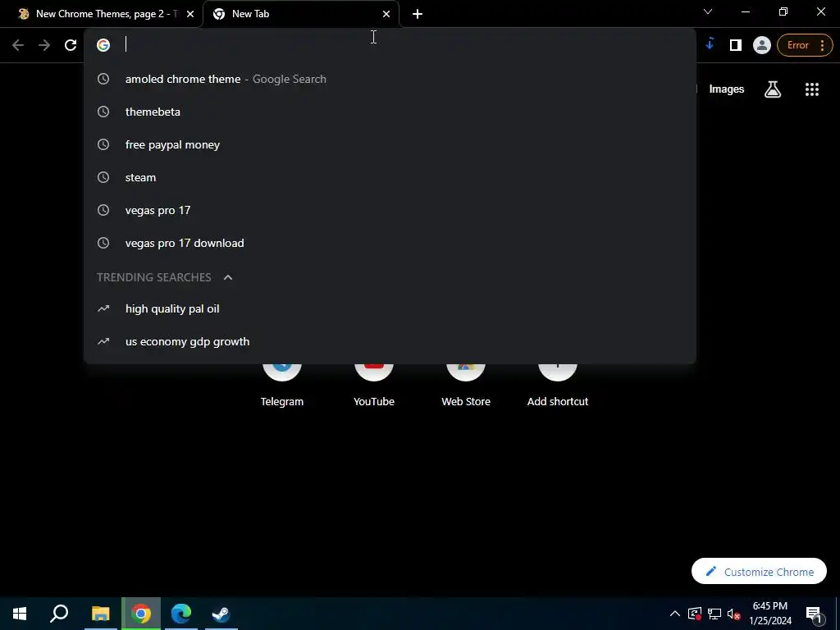Click the security tray icon with red dot
Screen dimensions: 840x630
(x=694, y=614)
